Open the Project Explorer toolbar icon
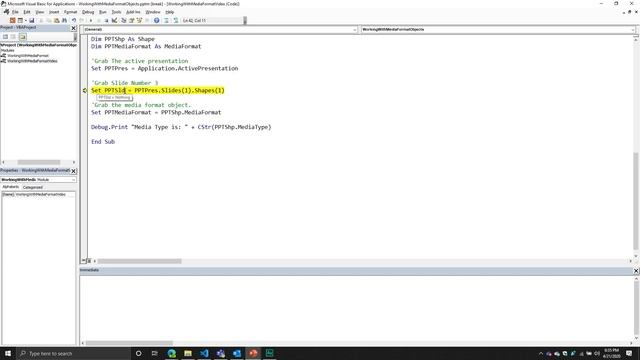 [x=123, y=20]
